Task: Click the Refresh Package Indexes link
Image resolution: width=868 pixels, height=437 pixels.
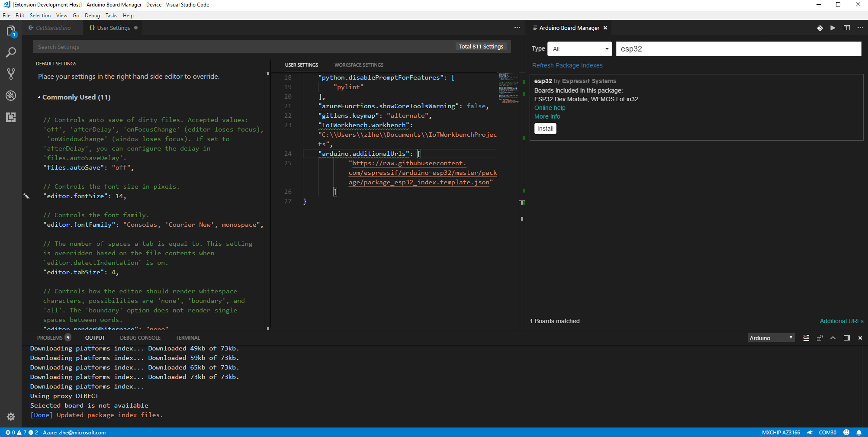Action: [x=567, y=65]
